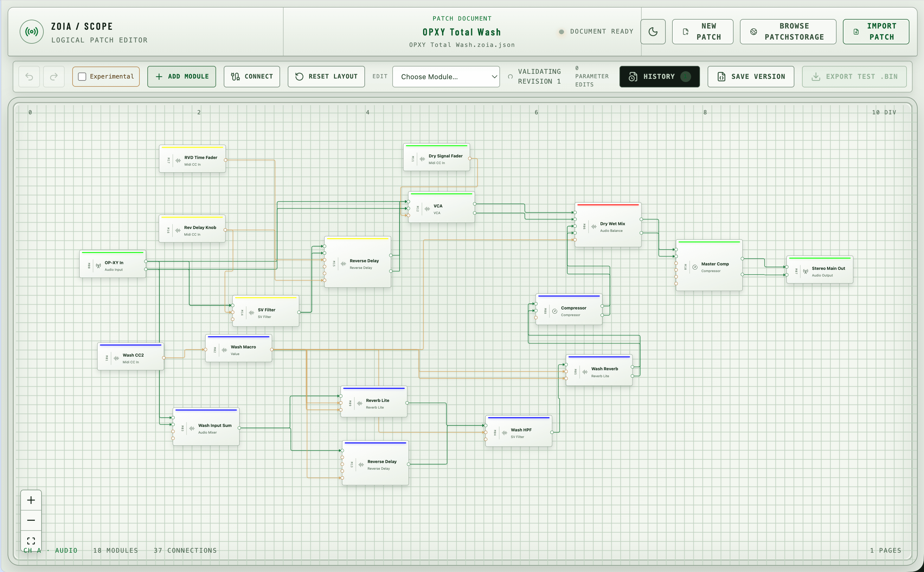Viewport: 924px width, 572px height.
Task: Select the RVD Time Fader module
Action: click(192, 159)
